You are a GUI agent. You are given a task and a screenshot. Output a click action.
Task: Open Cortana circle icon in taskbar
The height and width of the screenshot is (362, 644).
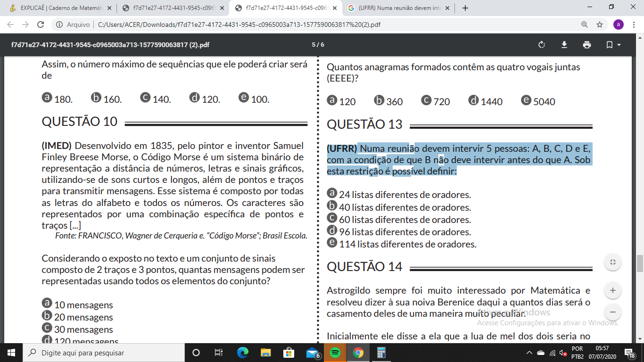(x=196, y=353)
